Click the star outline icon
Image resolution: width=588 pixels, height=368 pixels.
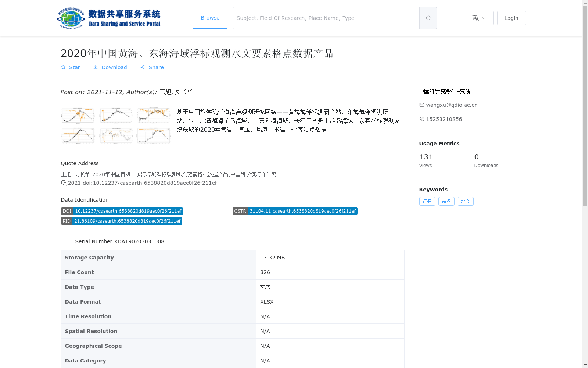click(63, 67)
